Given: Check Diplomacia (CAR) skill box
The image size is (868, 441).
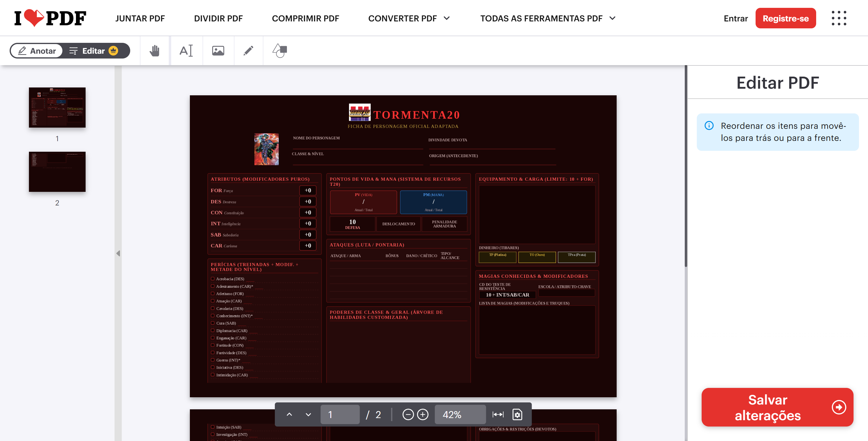Looking at the screenshot, I should coord(212,330).
